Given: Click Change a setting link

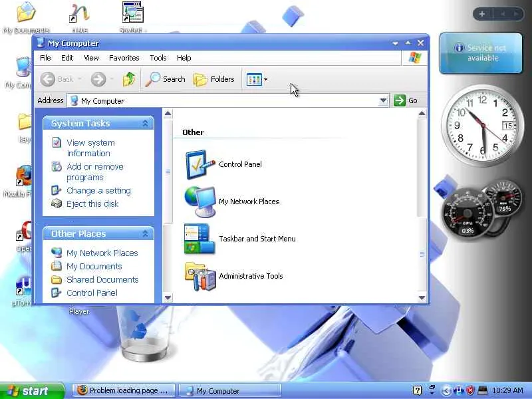Looking at the screenshot, I should (x=98, y=191).
